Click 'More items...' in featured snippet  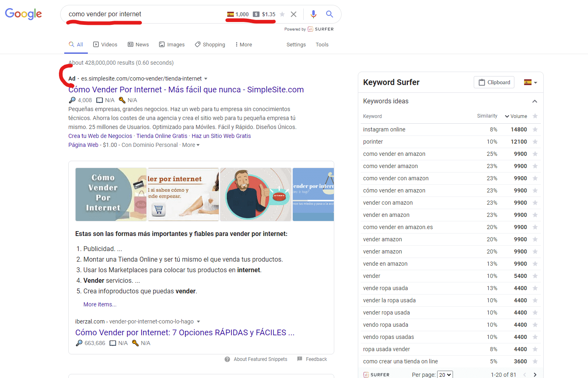(x=100, y=304)
